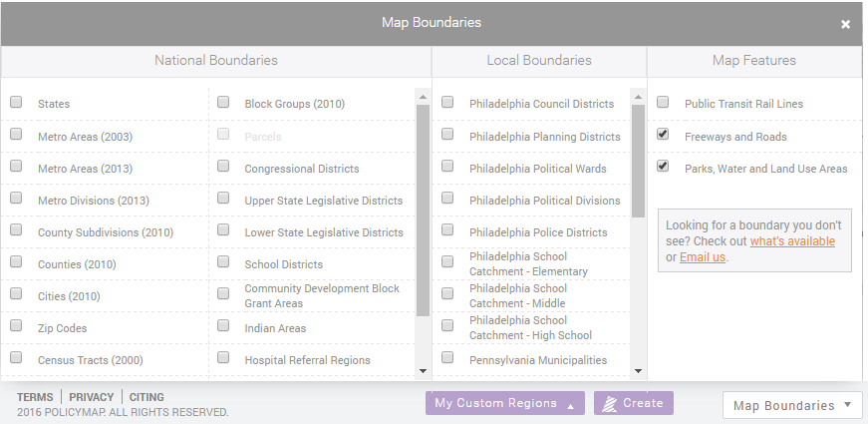Follow the what's available link
The height and width of the screenshot is (424, 868).
coord(792,241)
